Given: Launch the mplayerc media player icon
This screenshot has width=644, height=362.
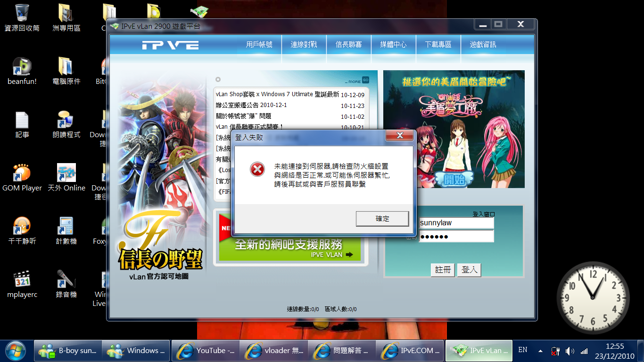Looking at the screenshot, I should pos(22,284).
